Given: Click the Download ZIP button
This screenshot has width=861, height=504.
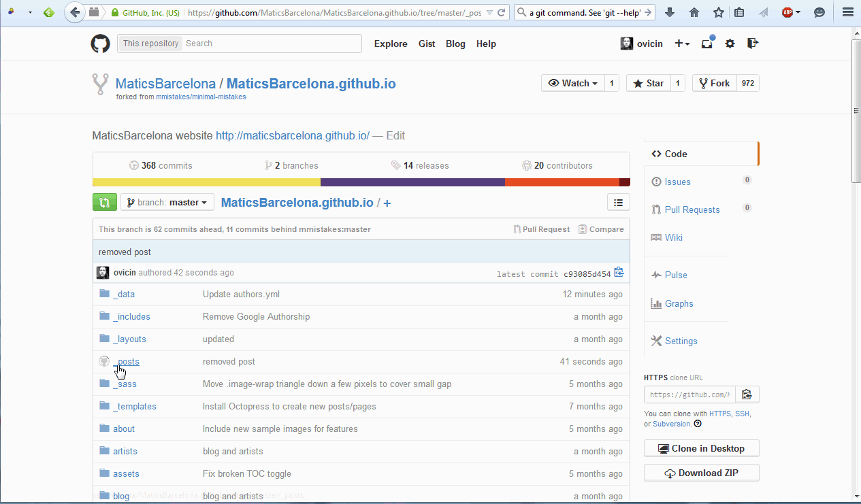Looking at the screenshot, I should point(701,473).
